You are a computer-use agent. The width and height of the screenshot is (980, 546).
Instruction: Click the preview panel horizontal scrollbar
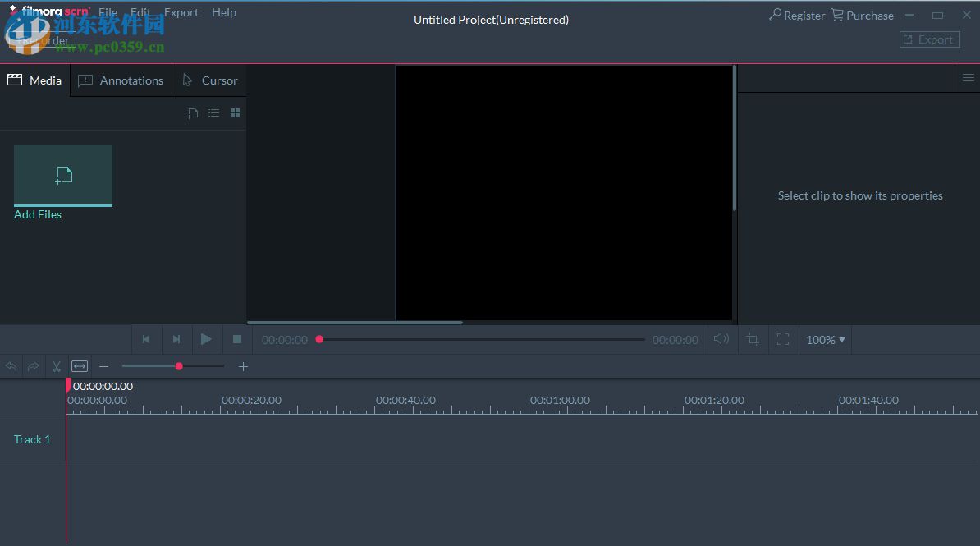coord(355,323)
